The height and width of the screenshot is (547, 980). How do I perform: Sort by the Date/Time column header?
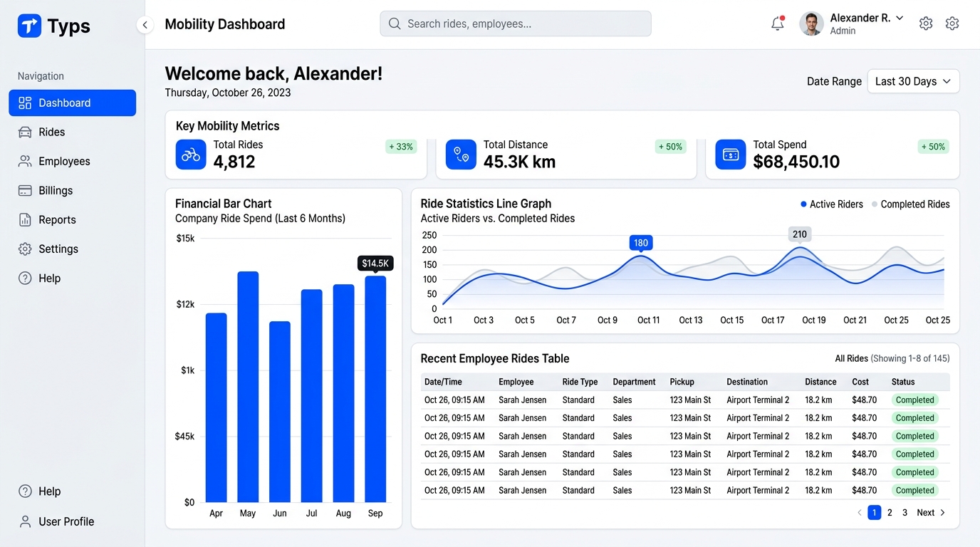pyautogui.click(x=443, y=382)
